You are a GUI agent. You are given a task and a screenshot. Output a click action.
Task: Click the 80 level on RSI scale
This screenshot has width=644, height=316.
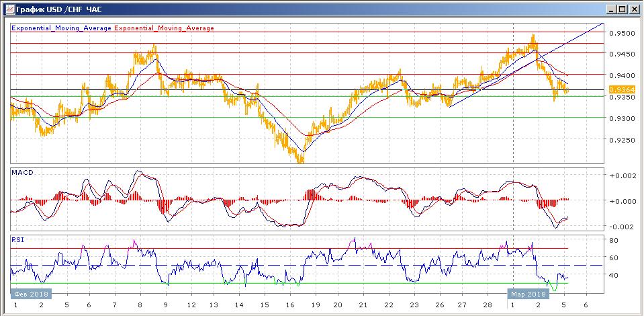(613, 240)
